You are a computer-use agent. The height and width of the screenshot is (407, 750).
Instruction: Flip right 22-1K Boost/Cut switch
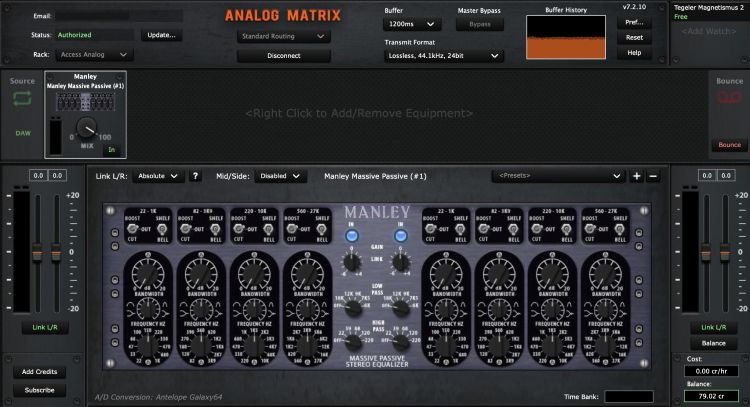click(430, 229)
